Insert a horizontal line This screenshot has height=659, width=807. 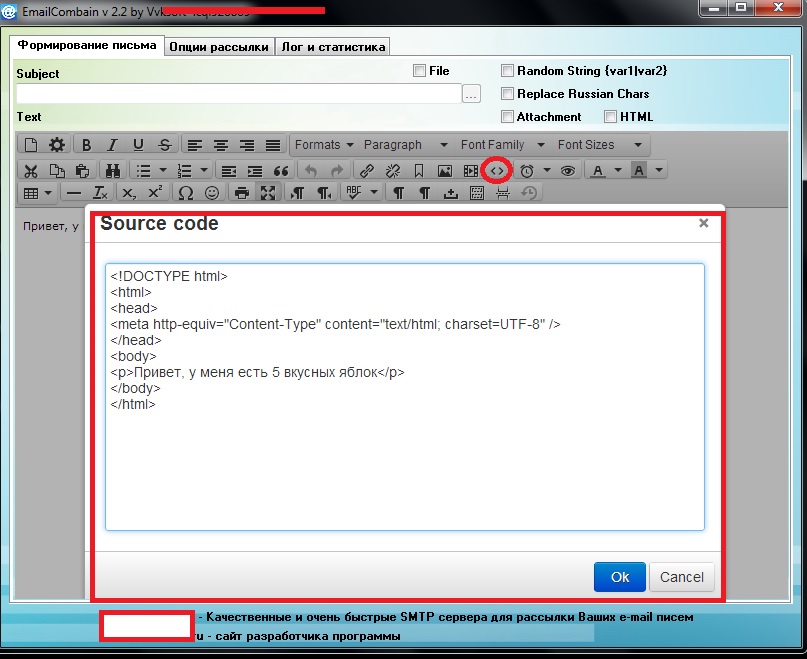click(x=74, y=194)
